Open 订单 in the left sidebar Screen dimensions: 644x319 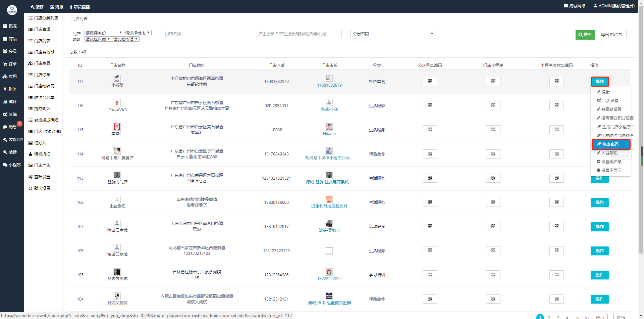tap(10, 64)
